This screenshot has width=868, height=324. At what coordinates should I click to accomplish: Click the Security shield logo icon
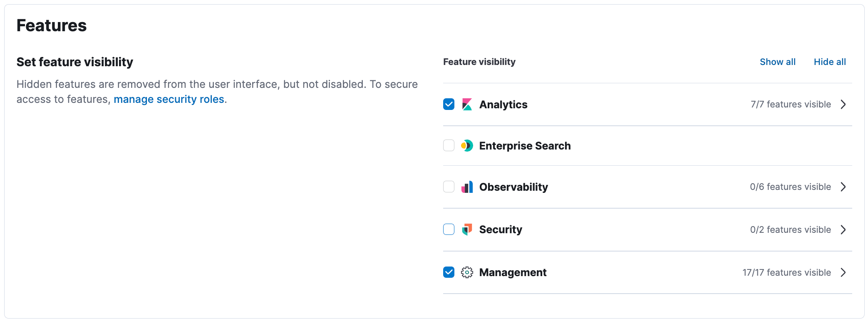click(467, 229)
